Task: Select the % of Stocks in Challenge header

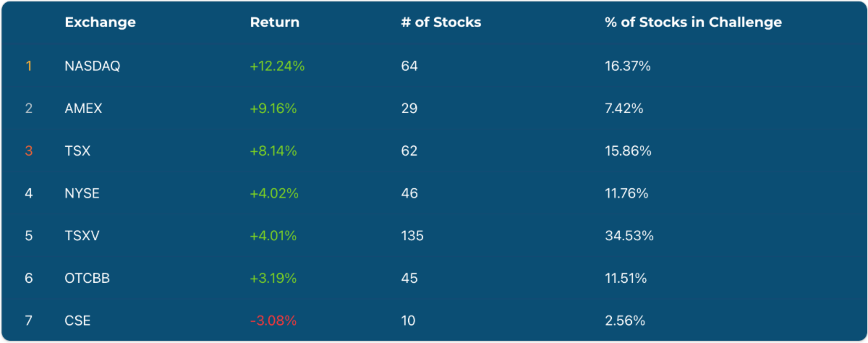Action: pyautogui.click(x=693, y=22)
